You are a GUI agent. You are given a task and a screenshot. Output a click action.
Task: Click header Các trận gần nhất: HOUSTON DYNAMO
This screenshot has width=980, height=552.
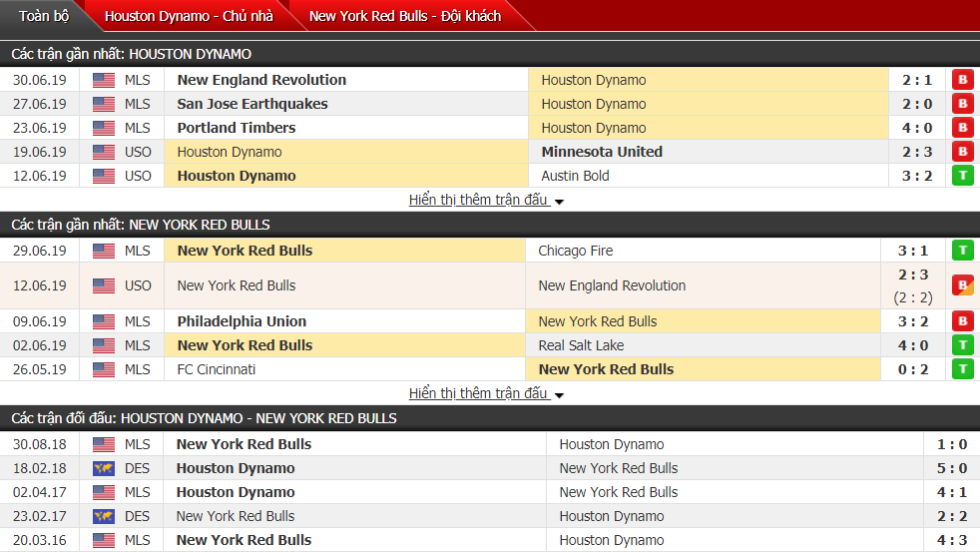(132, 54)
